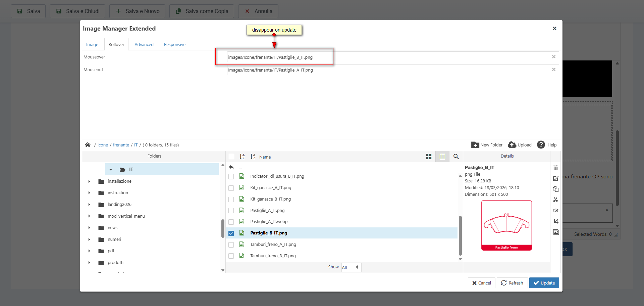Expand the prodotti folder arrow
This screenshot has height=306, width=644.
(89, 263)
